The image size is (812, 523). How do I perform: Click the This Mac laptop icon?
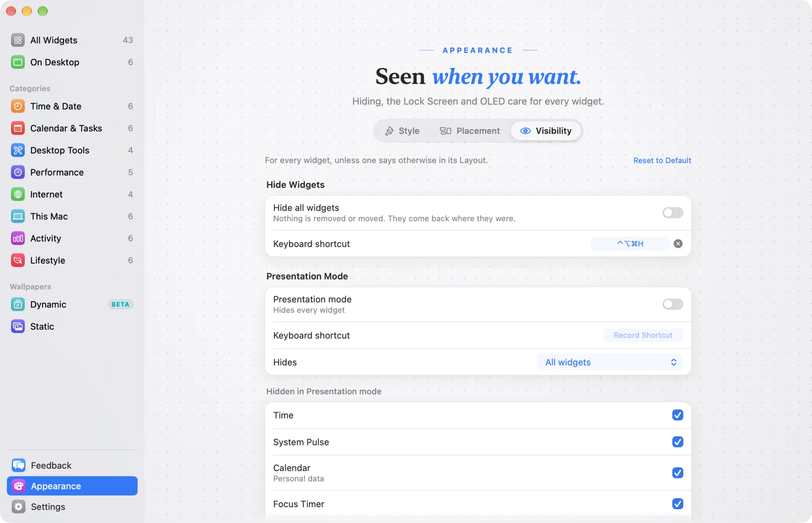click(18, 216)
